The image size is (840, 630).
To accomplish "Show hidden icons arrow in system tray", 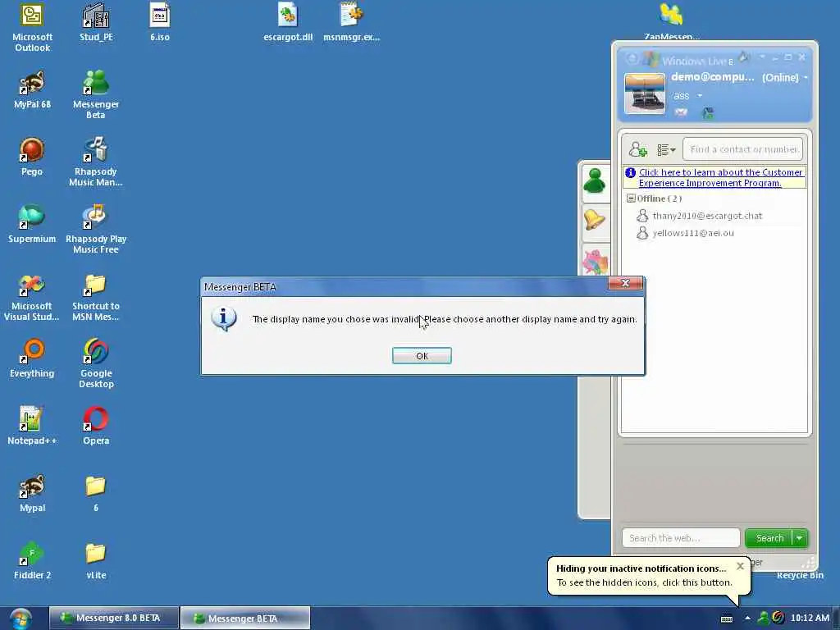I will (x=747, y=618).
